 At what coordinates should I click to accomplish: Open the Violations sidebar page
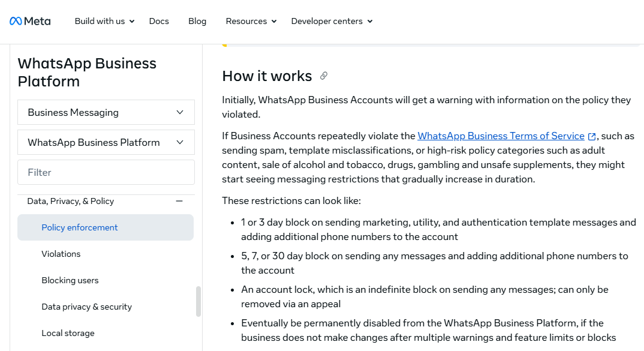(x=61, y=254)
